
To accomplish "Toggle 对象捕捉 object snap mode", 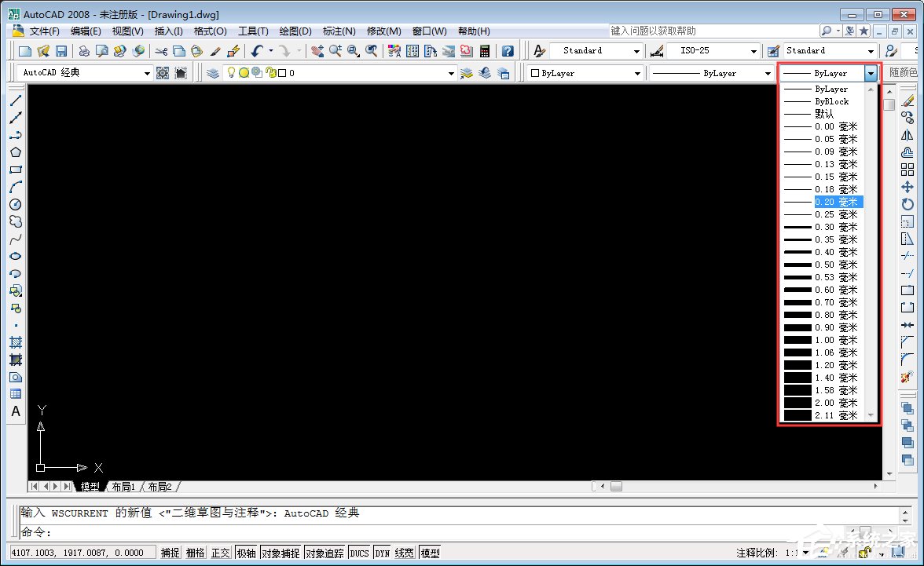I will [280, 552].
